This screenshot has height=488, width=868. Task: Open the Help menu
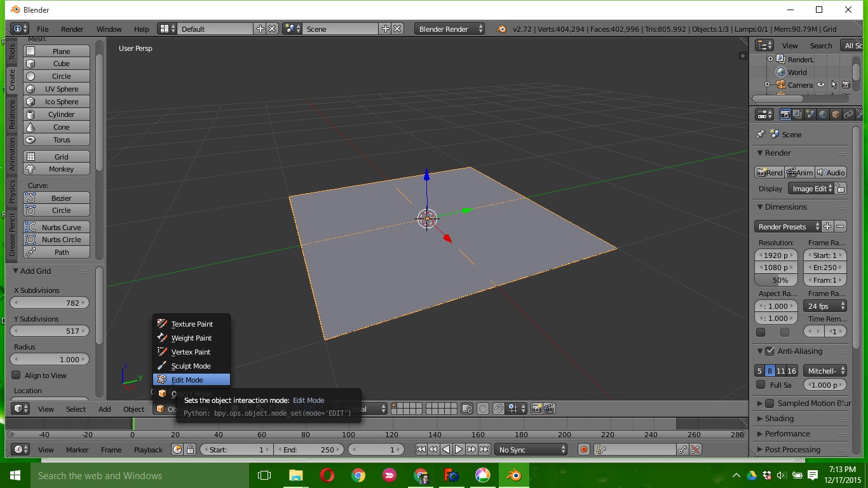point(142,29)
